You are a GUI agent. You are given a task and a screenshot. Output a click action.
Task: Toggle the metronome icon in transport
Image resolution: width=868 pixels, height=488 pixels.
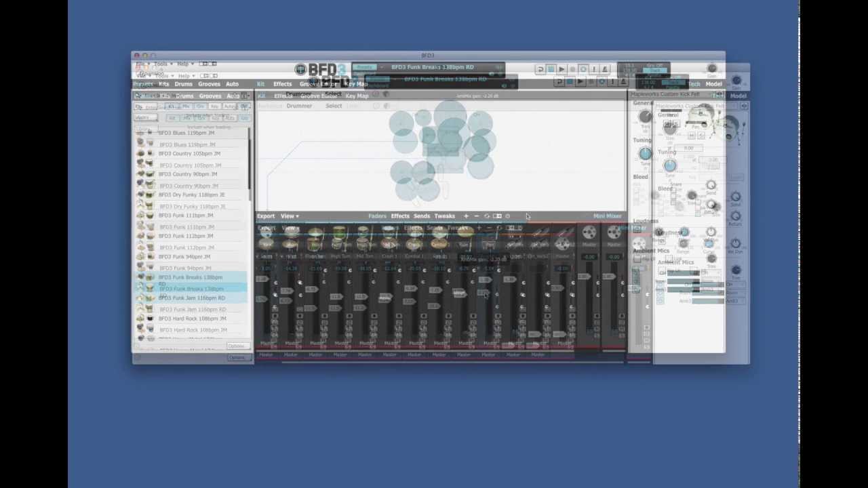click(605, 69)
